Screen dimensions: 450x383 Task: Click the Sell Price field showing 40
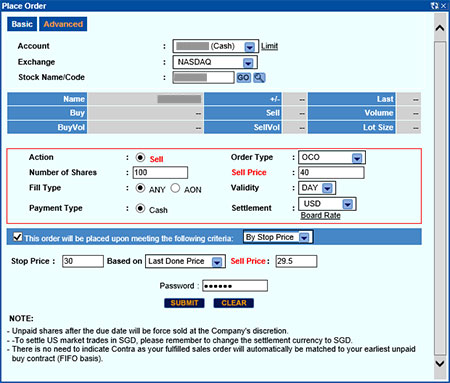pyautogui.click(x=331, y=173)
